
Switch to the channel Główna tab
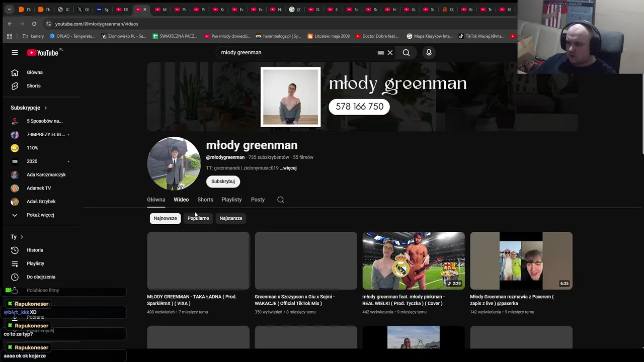tap(156, 200)
